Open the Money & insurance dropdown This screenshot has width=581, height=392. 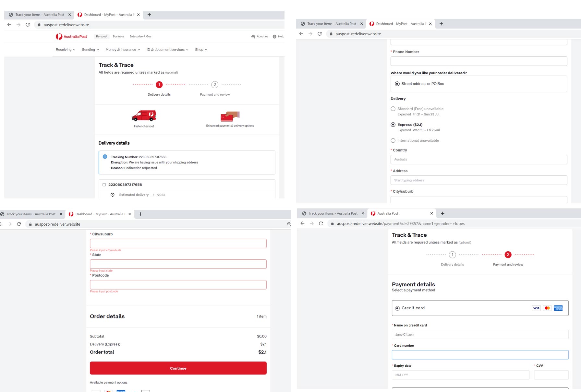[123, 50]
